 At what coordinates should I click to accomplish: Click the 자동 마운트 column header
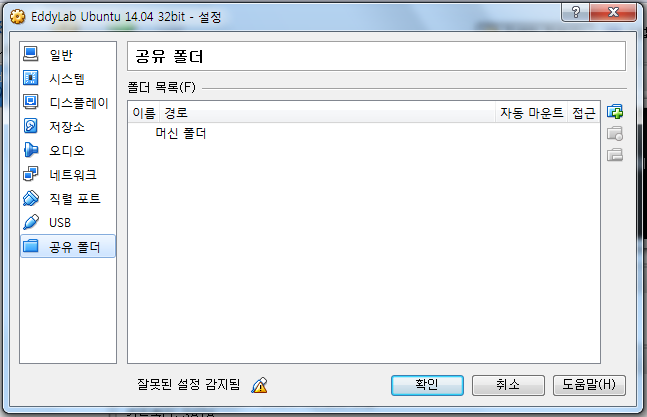pos(531,113)
